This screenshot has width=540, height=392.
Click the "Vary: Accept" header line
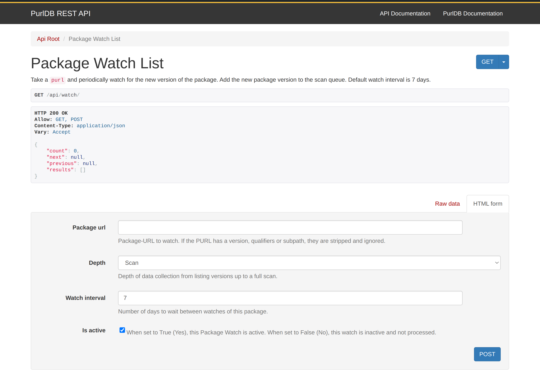(52, 132)
